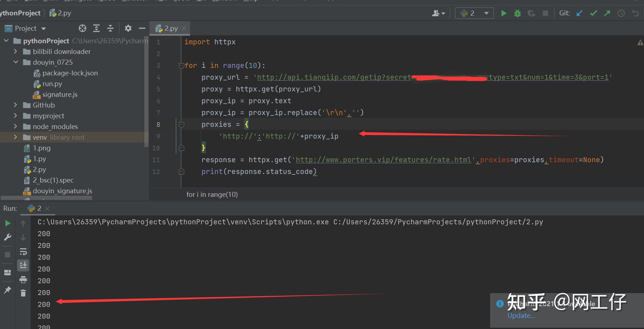
Task: Select opened file with the locate target icon
Action: [x=83, y=28]
